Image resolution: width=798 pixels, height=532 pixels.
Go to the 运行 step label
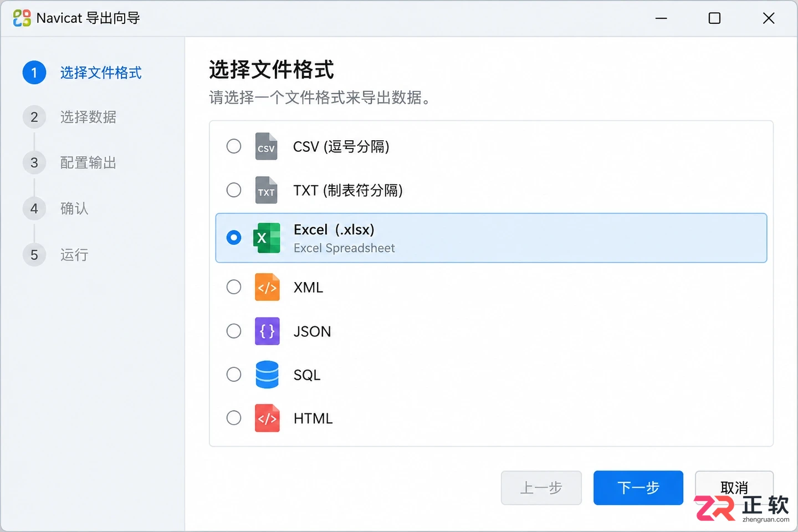click(x=74, y=255)
